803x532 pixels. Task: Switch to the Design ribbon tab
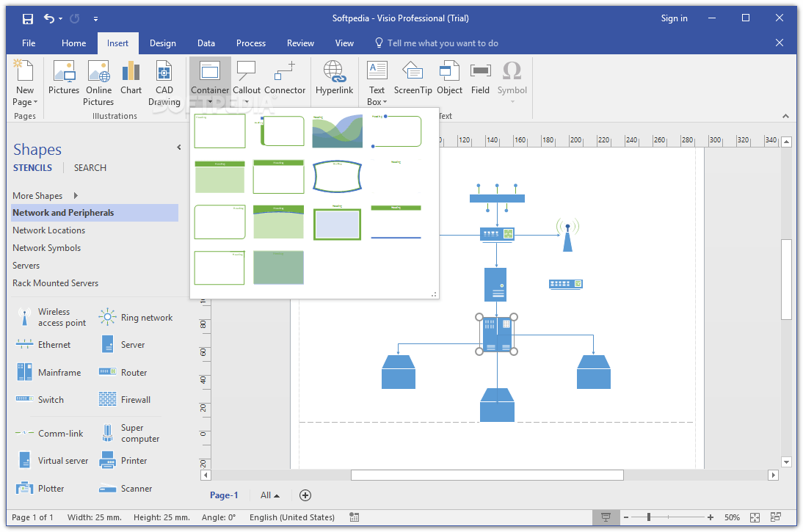point(162,43)
